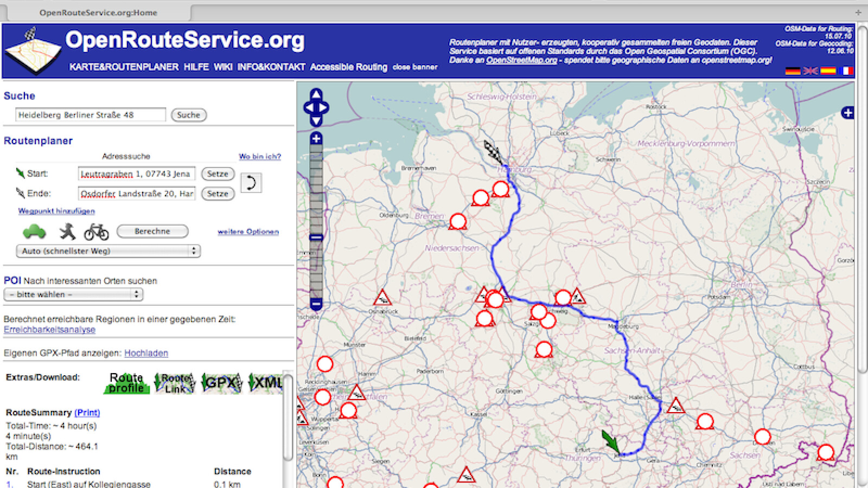Download the route as XML
The height and width of the screenshot is (488, 868).
(266, 383)
